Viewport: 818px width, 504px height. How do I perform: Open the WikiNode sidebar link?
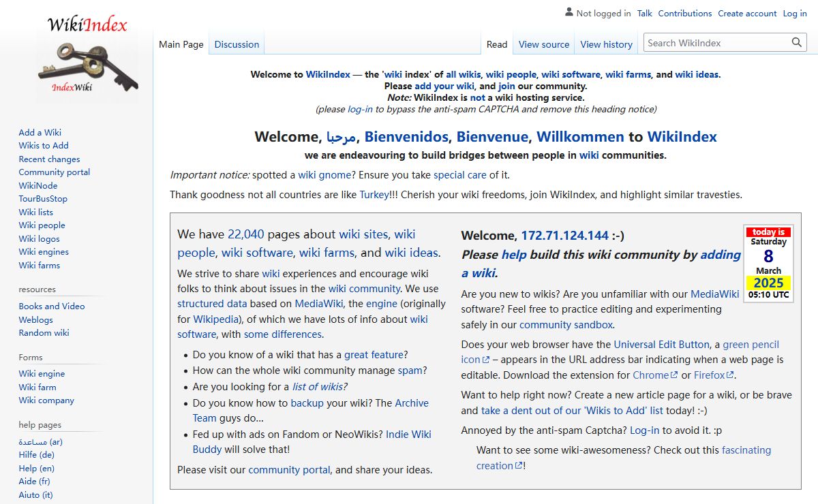tap(38, 185)
